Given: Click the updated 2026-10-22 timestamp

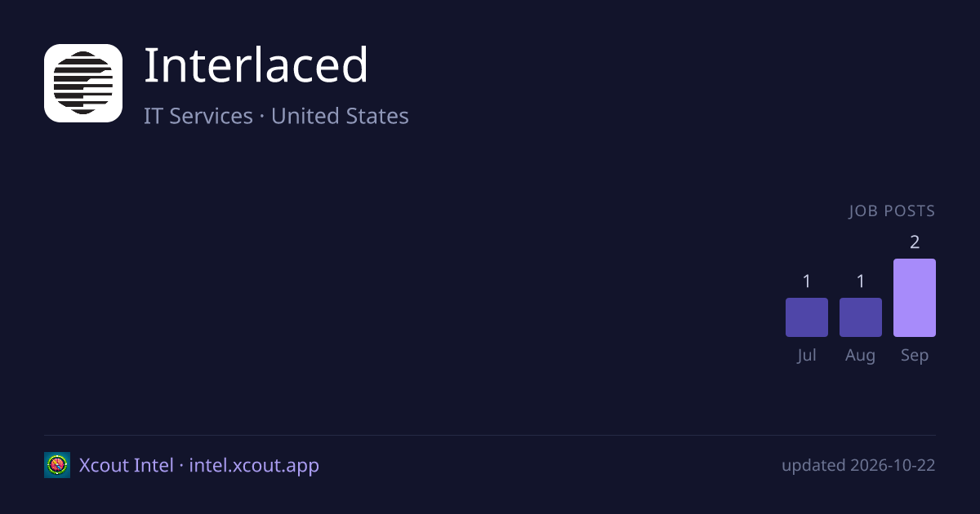Looking at the screenshot, I should coord(858,465).
